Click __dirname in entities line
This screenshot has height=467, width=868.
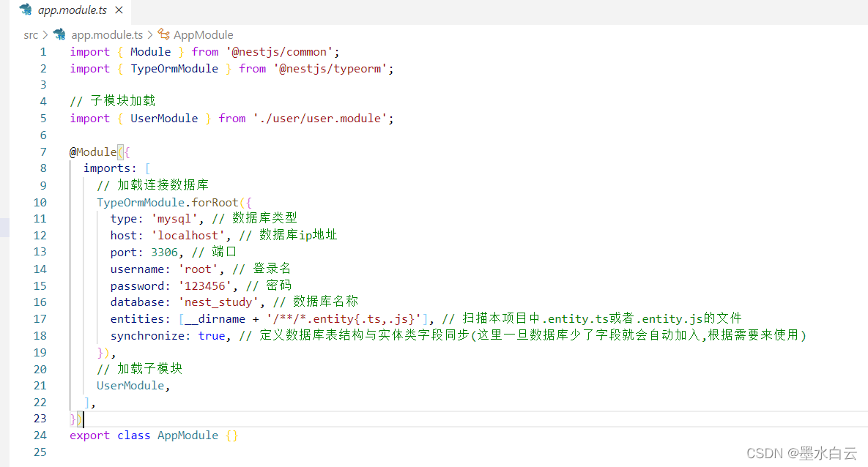click(215, 319)
